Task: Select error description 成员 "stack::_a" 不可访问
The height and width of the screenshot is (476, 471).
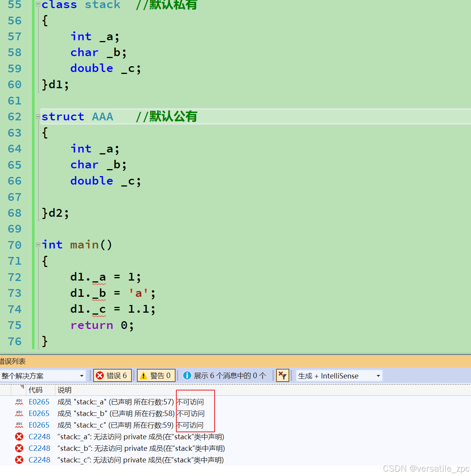Action: tap(131, 402)
